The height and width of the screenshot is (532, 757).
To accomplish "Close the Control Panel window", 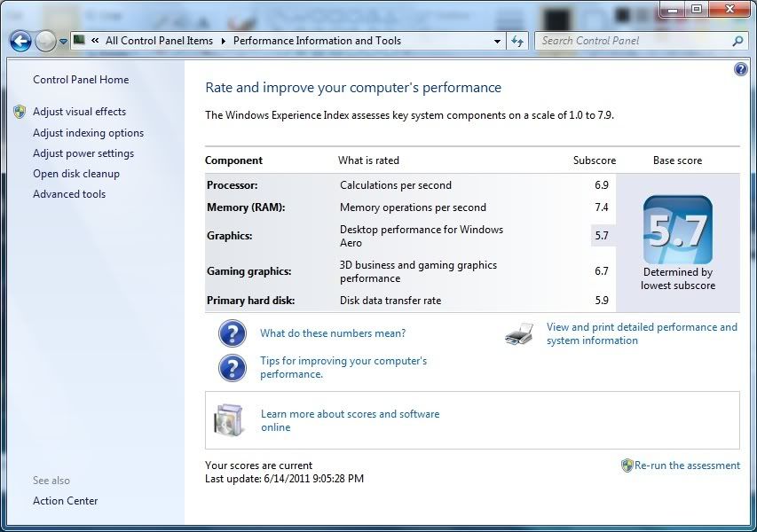I will [729, 9].
